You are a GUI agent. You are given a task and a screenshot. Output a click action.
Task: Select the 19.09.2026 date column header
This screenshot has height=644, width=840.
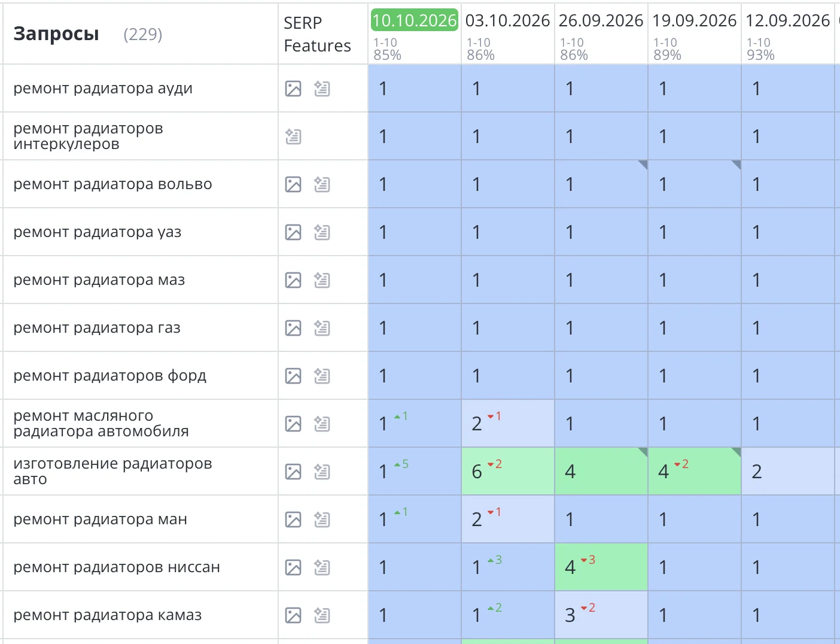(x=694, y=20)
